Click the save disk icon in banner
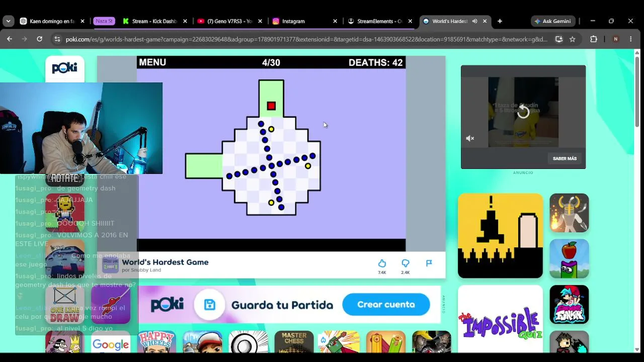 point(209,305)
